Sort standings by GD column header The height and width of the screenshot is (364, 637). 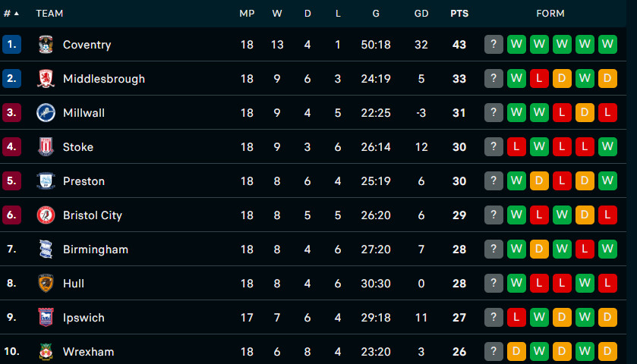(x=421, y=14)
